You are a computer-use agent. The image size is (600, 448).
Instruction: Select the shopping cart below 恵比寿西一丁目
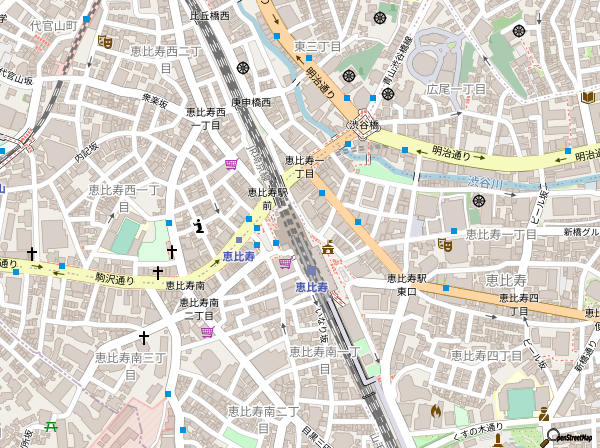(231, 165)
